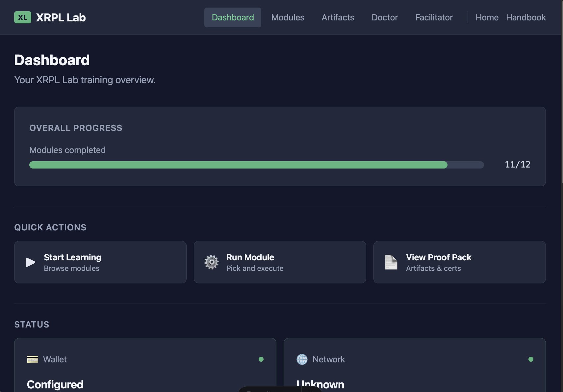Viewport: 563px width, 392px height.
Task: Click the Network globe icon
Action: point(302,359)
